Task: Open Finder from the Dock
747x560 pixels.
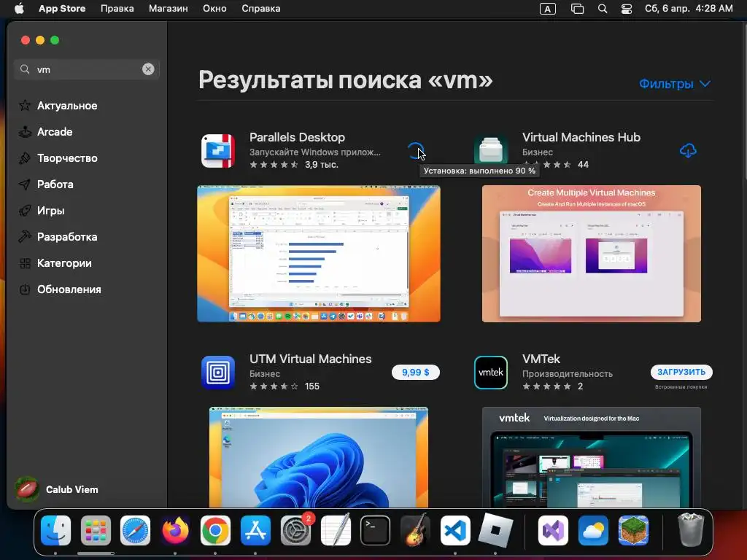Action: [55, 530]
